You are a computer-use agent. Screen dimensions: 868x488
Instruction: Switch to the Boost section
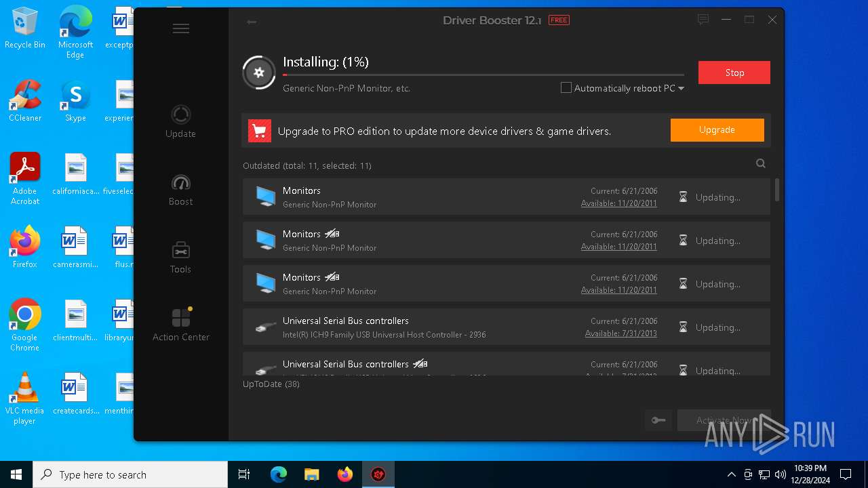click(180, 190)
